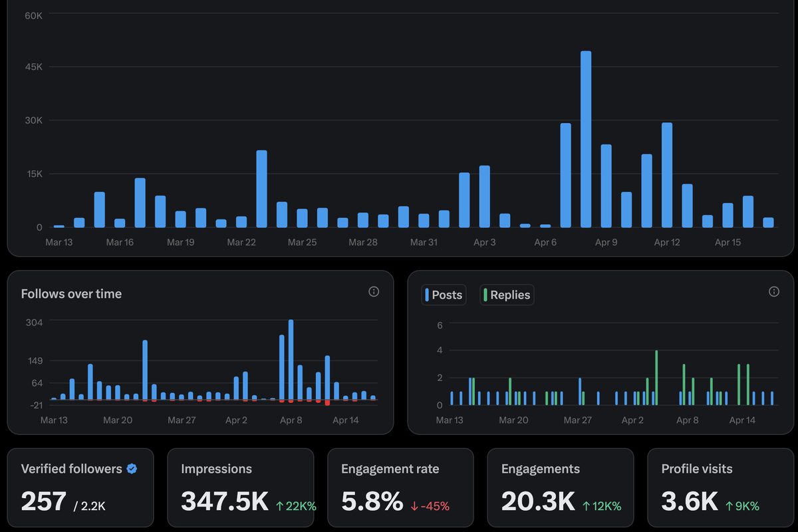Select the Engagement rate stat card
Image resolution: width=798 pixels, height=532 pixels.
click(x=400, y=487)
